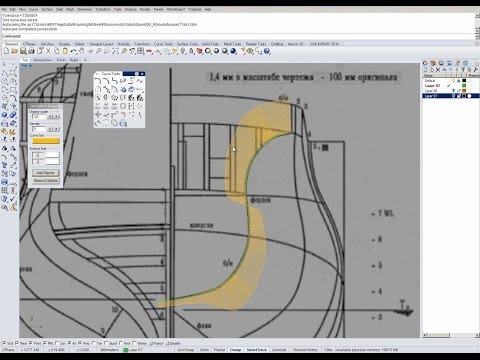Click the first Fillet icon in Curve Tools palette
This screenshot has height=360, width=480.
(98, 81)
